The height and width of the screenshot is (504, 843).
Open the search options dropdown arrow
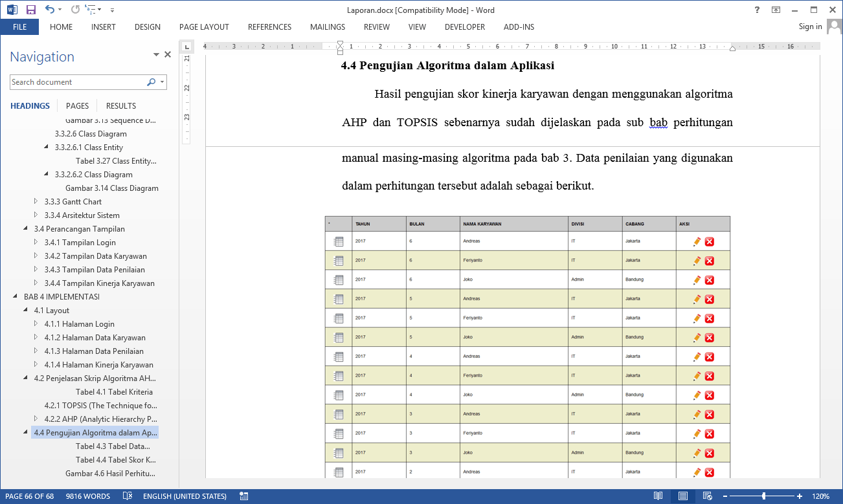pyautogui.click(x=162, y=82)
